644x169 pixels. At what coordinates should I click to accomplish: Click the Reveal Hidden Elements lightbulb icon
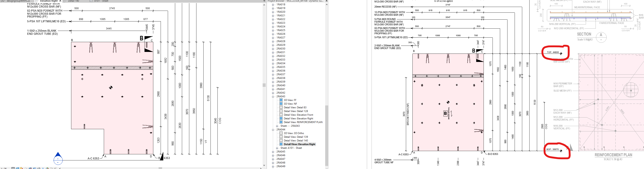point(43,169)
